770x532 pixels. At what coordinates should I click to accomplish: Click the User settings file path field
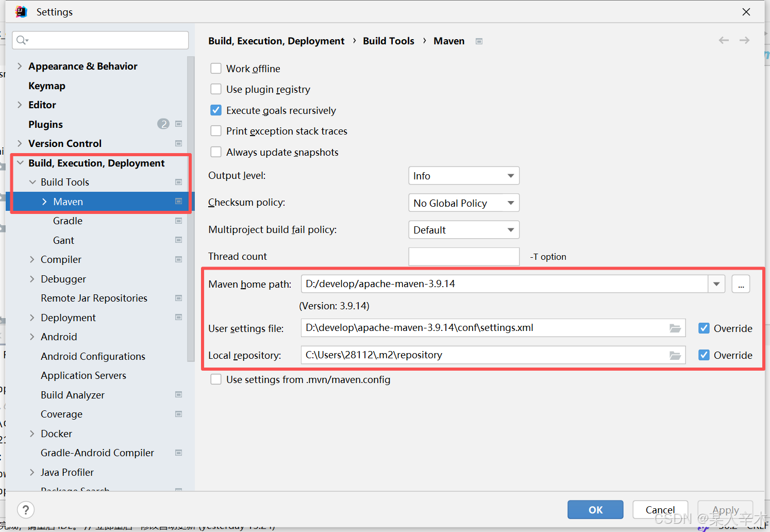[493, 328]
